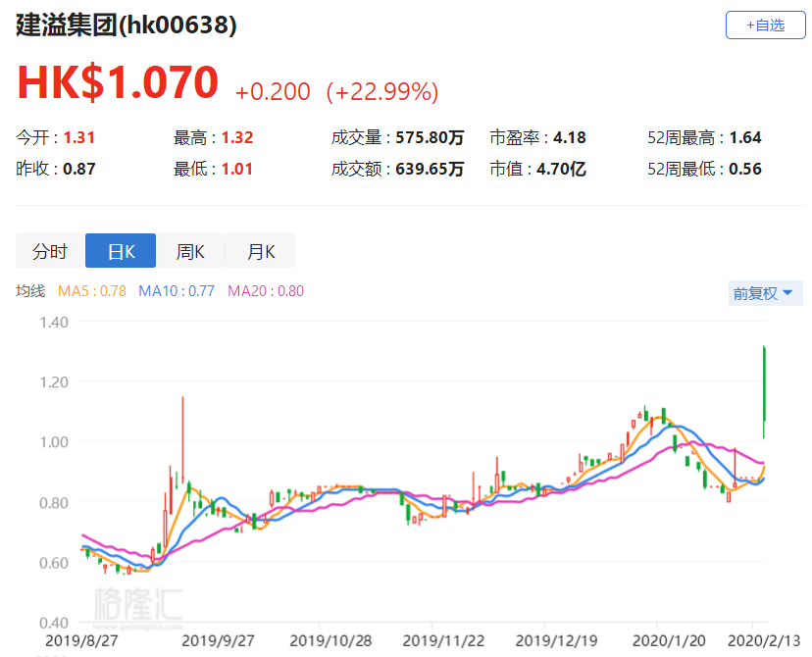Screen dimensions: 812x657
Task: Click the MA20 : 0.80 indicator label
Action: [x=266, y=291]
